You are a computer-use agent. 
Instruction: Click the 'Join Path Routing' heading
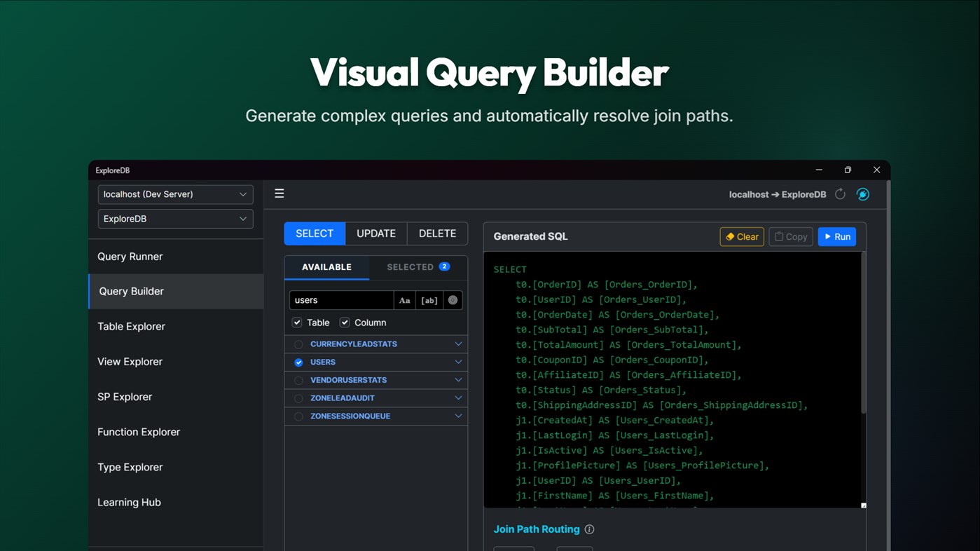[537, 529]
